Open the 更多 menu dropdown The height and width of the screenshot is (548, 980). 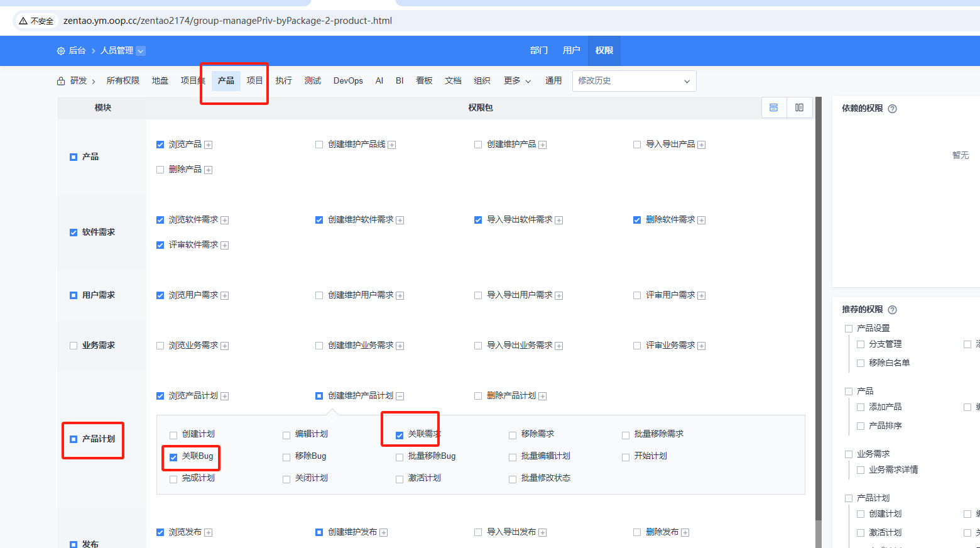pyautogui.click(x=517, y=81)
